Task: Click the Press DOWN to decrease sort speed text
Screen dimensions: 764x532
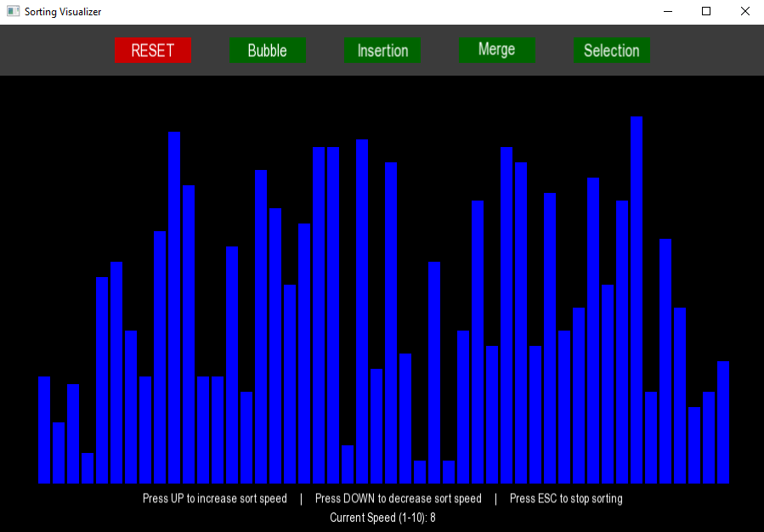Action: click(x=398, y=499)
